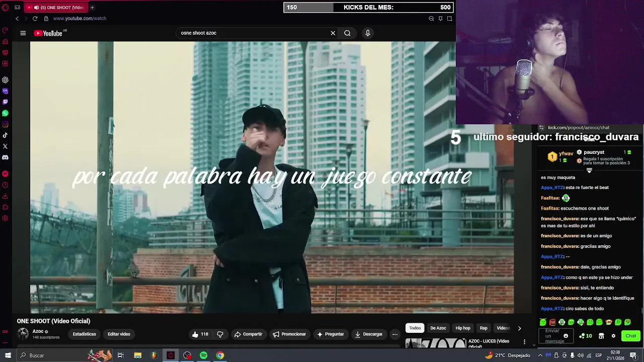
Task: Open Windows notification center
Action: coord(633,355)
